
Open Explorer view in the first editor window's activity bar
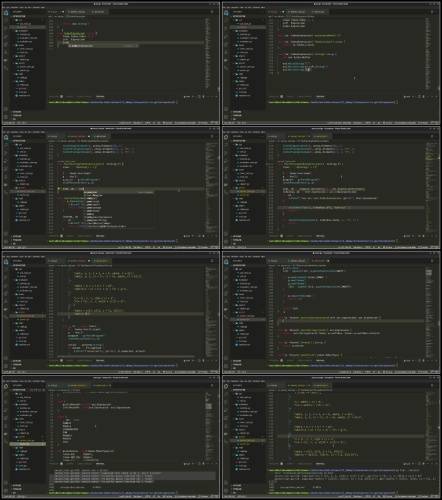(6, 13)
